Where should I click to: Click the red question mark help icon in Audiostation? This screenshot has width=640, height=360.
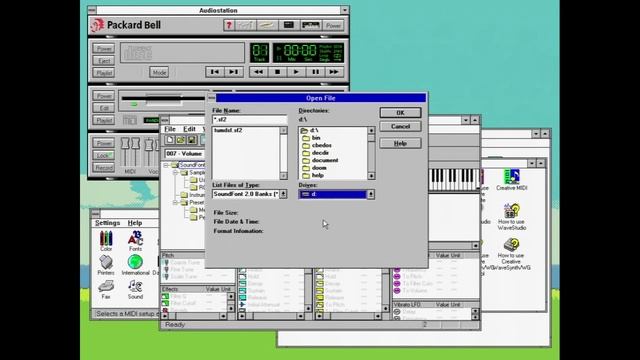point(229,25)
